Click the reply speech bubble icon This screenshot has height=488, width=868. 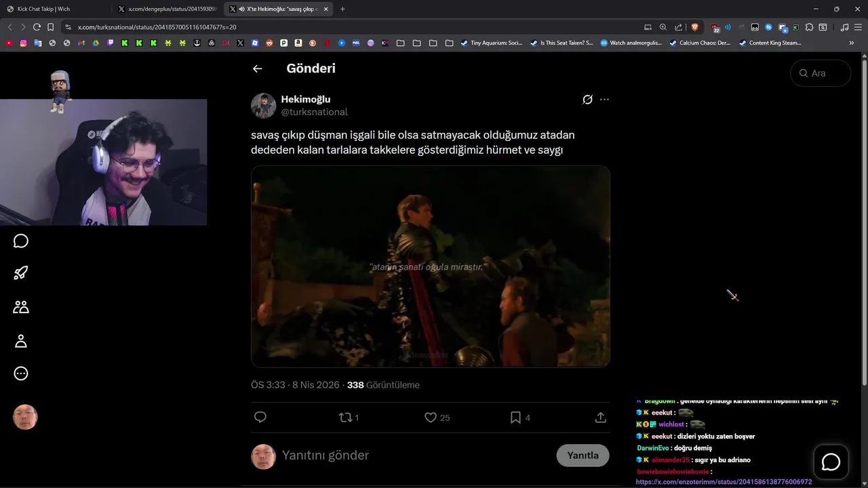(260, 418)
